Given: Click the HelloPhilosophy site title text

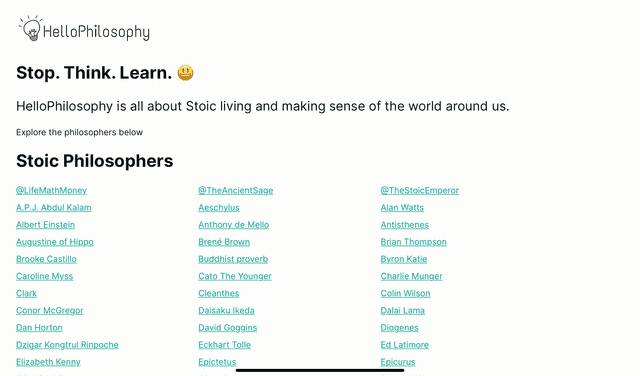Looking at the screenshot, I should [x=96, y=32].
